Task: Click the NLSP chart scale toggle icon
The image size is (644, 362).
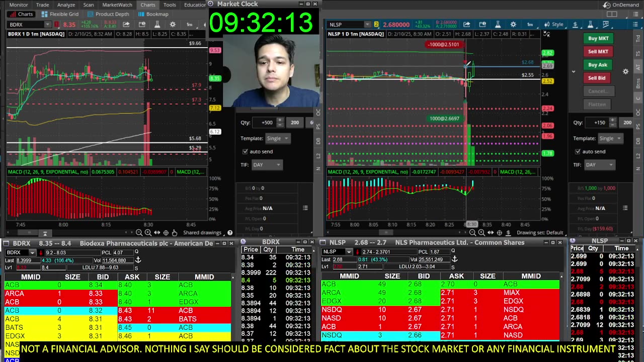Action: [x=546, y=34]
